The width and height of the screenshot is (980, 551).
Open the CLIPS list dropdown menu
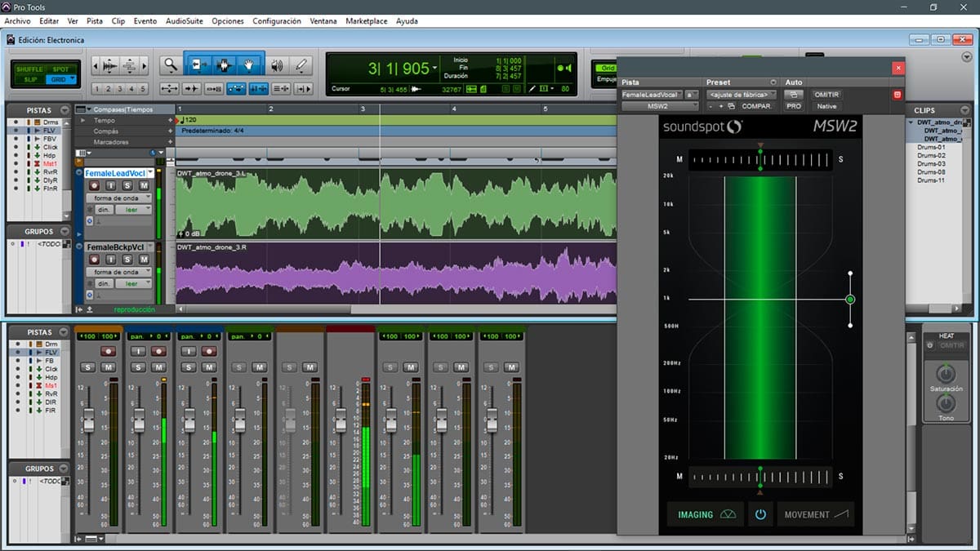pos(965,110)
